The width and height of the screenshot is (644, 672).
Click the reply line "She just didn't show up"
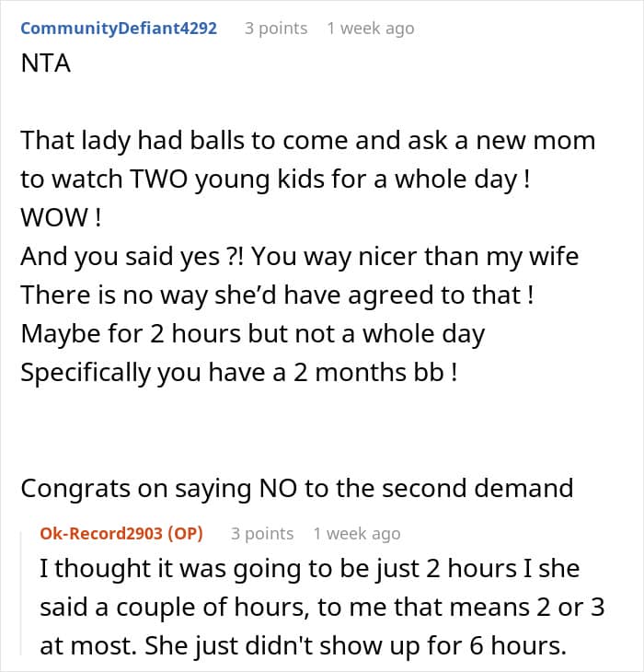[304, 646]
